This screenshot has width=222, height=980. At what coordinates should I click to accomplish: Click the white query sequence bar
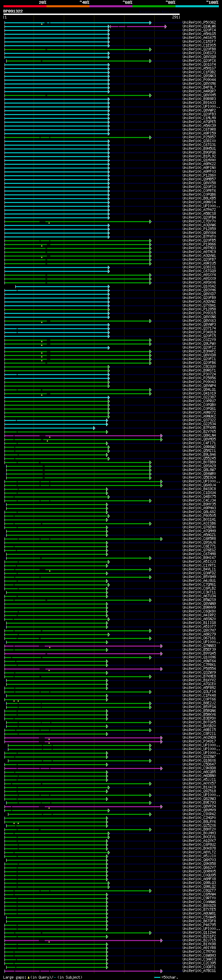point(92,15)
